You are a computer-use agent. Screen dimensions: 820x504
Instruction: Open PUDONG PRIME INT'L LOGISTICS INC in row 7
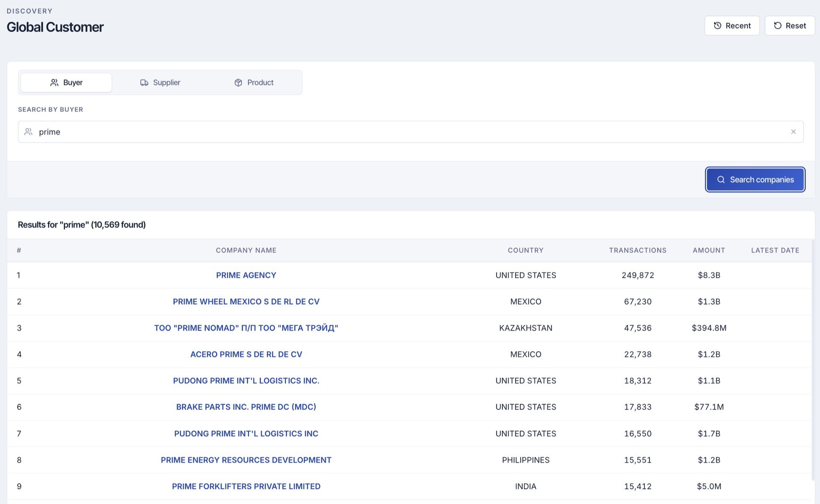246,434
